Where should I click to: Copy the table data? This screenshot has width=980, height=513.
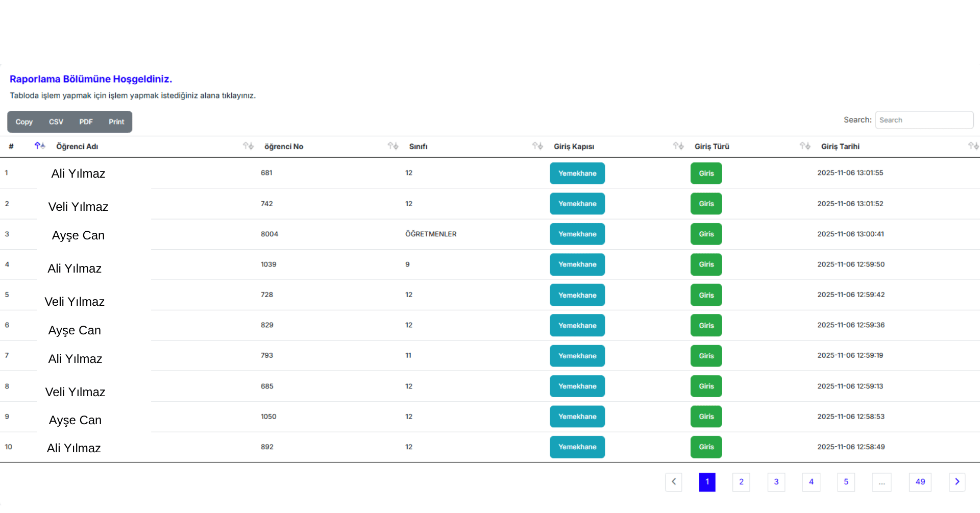click(24, 122)
